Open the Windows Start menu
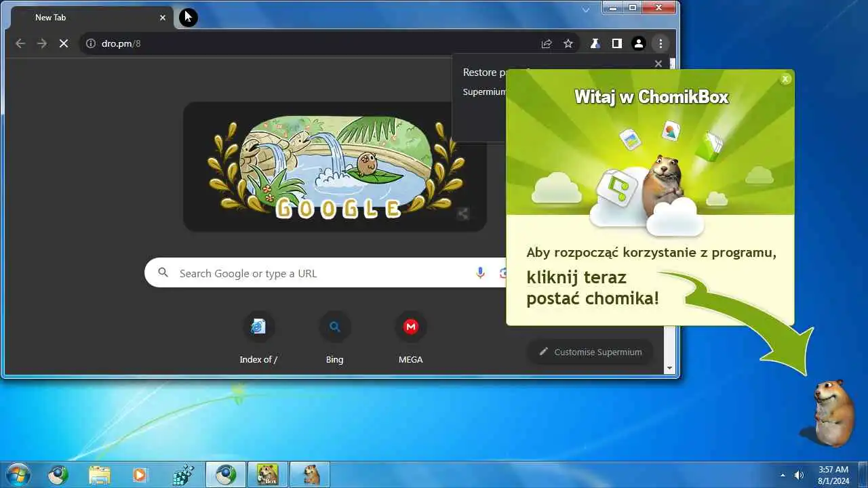 (18, 474)
